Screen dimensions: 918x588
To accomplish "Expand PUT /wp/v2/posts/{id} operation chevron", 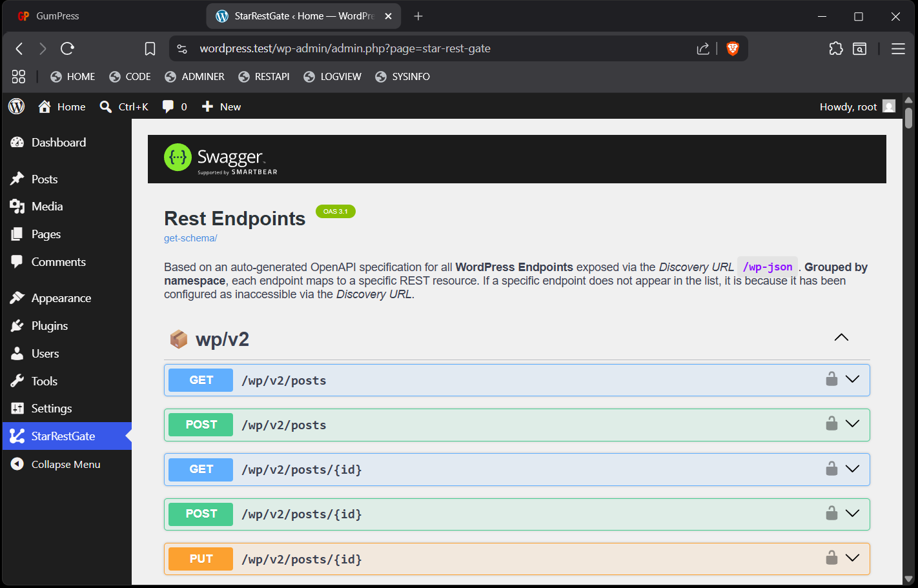I will (x=852, y=558).
